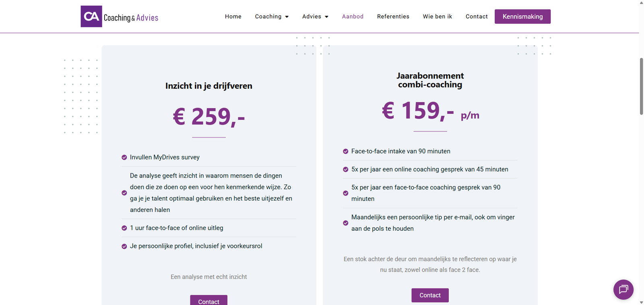Open the Home menu item

(233, 16)
